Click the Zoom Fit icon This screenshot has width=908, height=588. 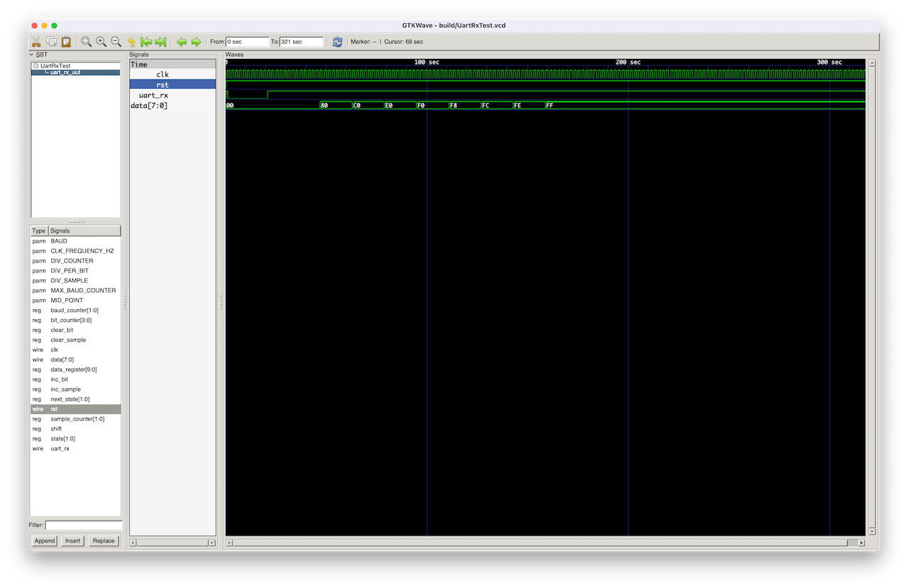(x=87, y=42)
